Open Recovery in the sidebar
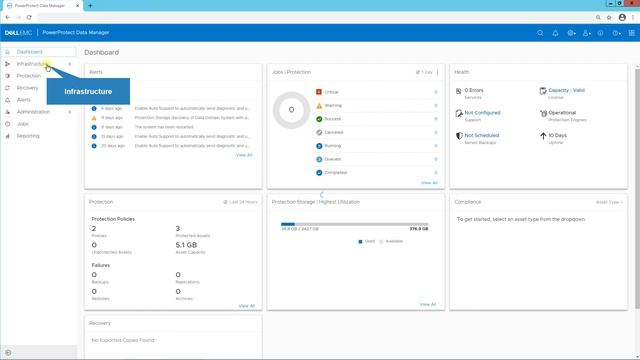Viewport: 640px width, 360px height. click(x=27, y=88)
